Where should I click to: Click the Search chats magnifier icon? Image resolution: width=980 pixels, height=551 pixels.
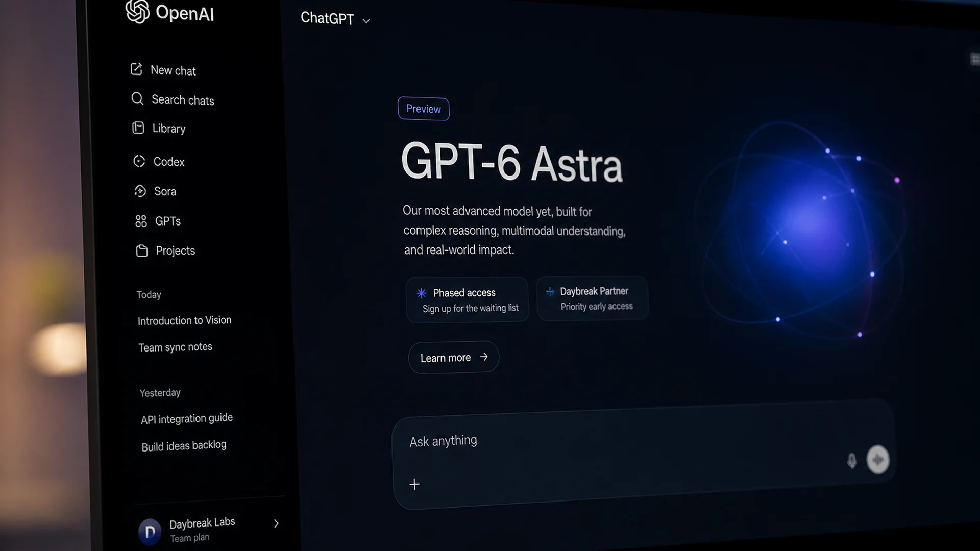(x=137, y=98)
